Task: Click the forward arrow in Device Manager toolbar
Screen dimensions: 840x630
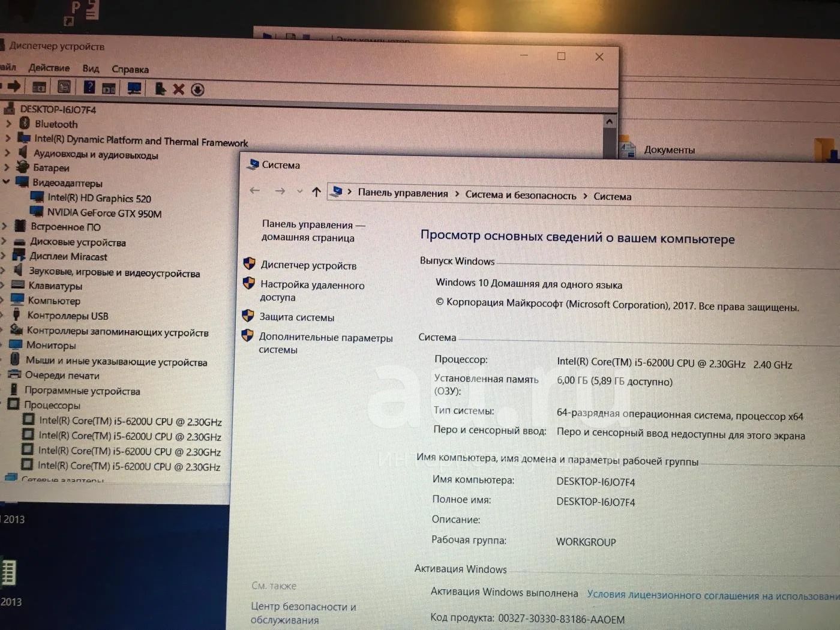Action: pyautogui.click(x=13, y=86)
